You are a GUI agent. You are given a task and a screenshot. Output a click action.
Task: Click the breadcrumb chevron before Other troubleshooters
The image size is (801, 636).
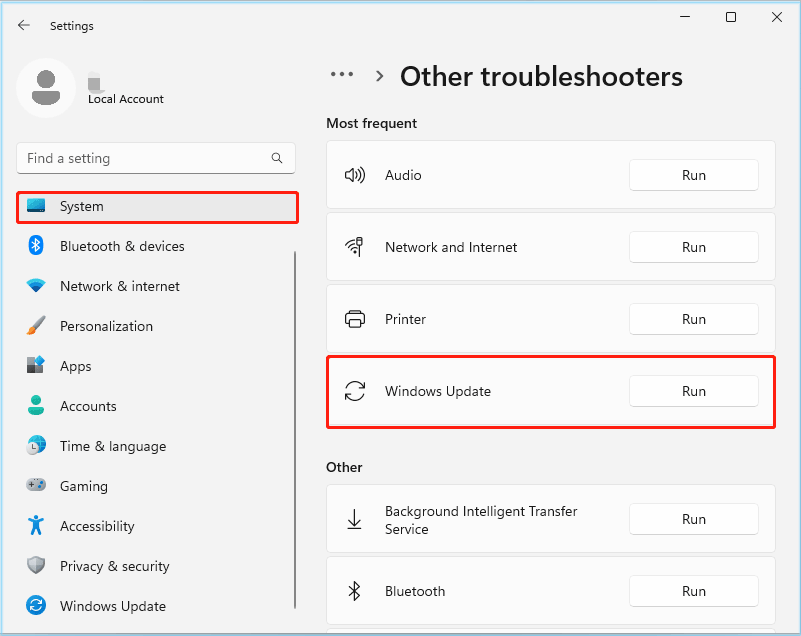pyautogui.click(x=378, y=75)
